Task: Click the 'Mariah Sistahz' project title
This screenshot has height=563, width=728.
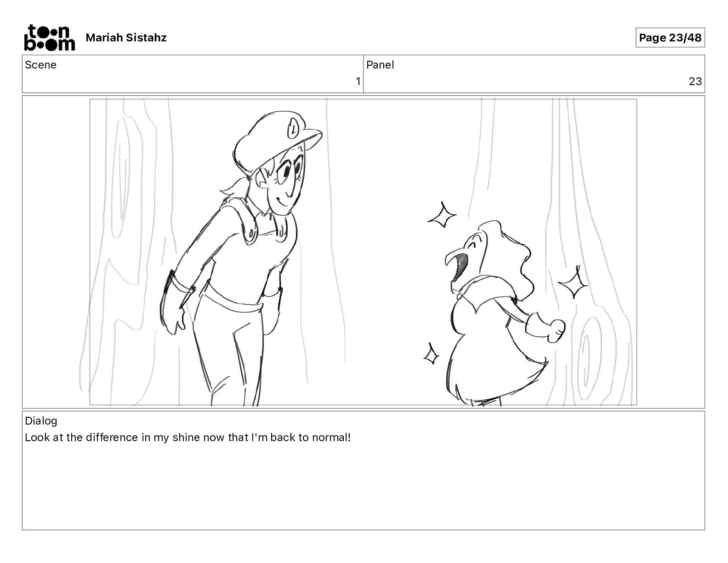Action: 126,38
